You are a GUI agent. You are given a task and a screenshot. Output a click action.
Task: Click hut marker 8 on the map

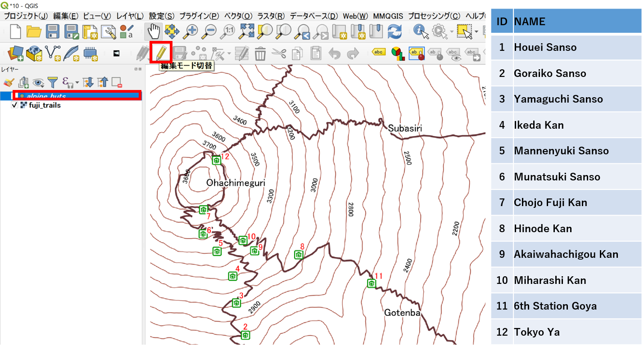[299, 255]
